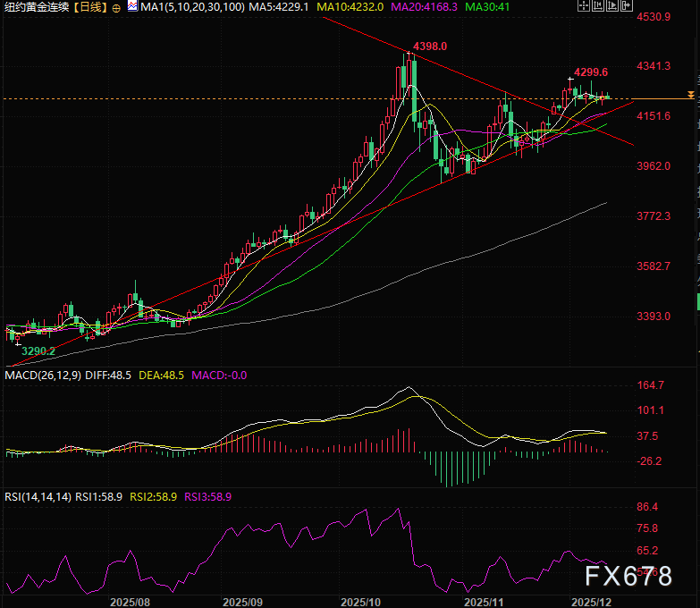700x608 pixels.
Task: Click the green bar at right edge
Action: point(697,302)
